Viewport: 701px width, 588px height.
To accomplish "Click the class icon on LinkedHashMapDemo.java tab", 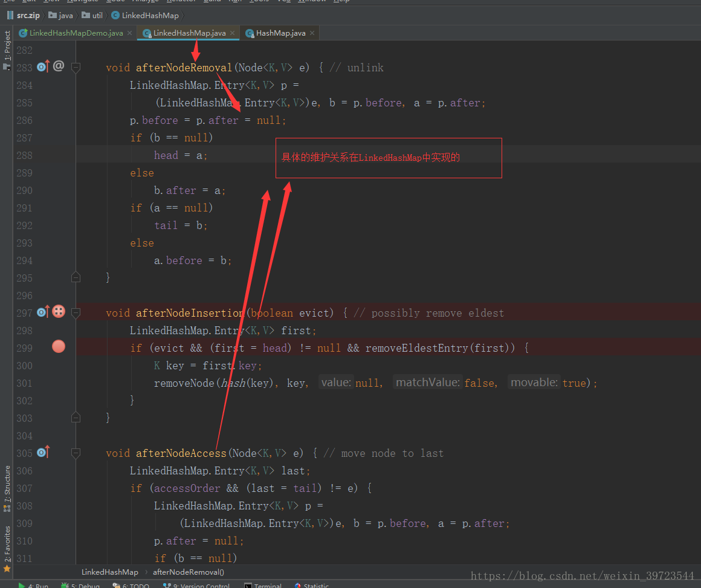I will 23,33.
